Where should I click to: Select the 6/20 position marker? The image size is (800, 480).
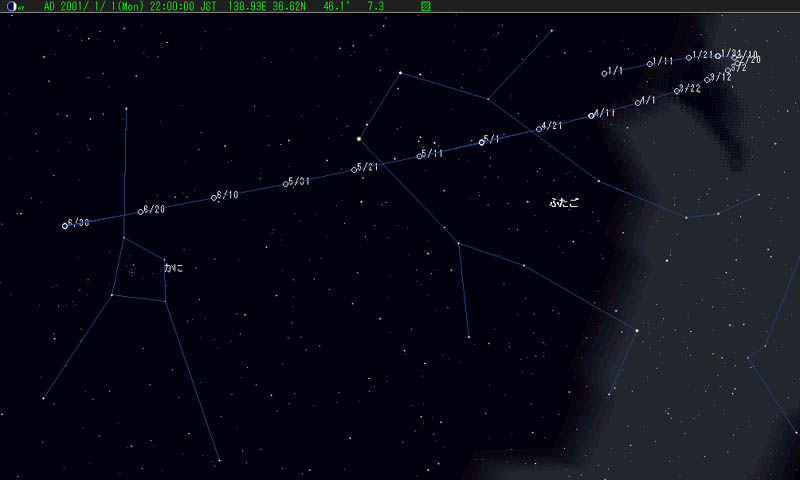point(140,212)
